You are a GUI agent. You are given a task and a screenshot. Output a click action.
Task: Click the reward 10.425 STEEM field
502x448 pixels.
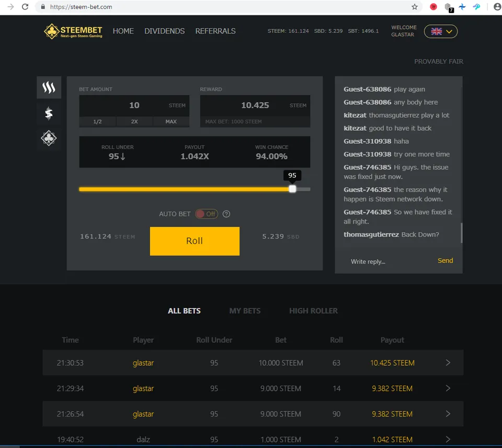[x=255, y=105]
